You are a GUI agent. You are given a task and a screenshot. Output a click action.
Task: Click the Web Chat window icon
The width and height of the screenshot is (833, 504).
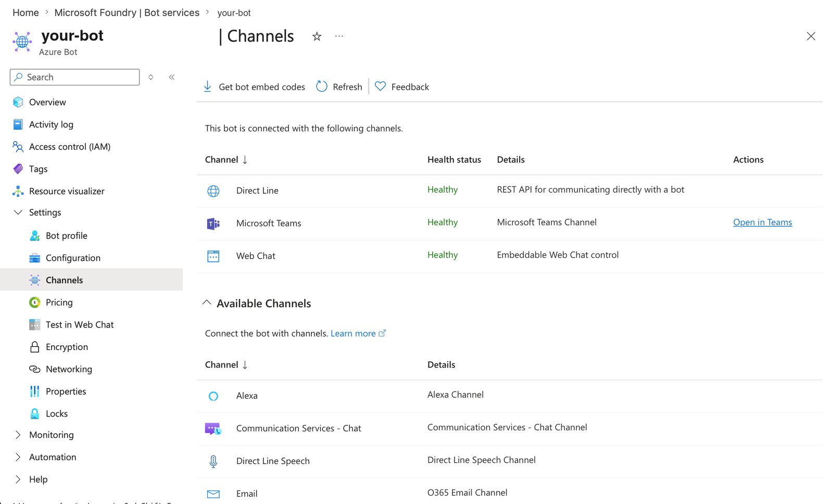[213, 256]
